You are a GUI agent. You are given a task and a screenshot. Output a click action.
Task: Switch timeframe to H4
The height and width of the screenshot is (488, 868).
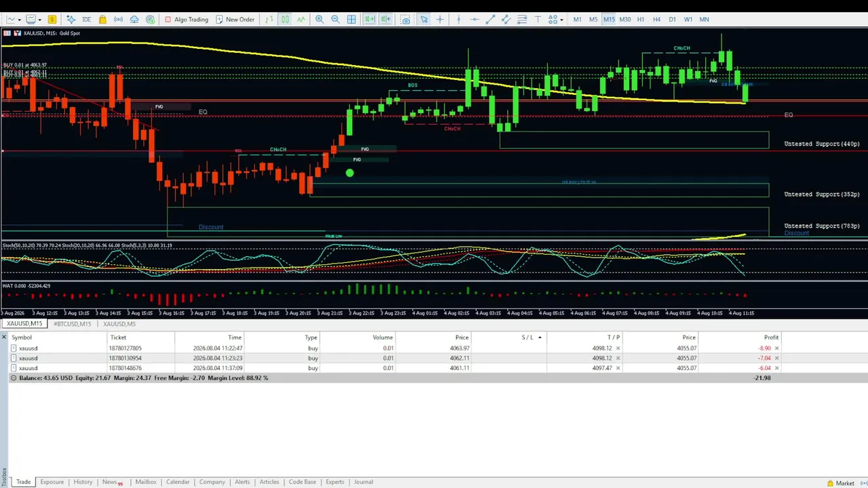coord(656,19)
